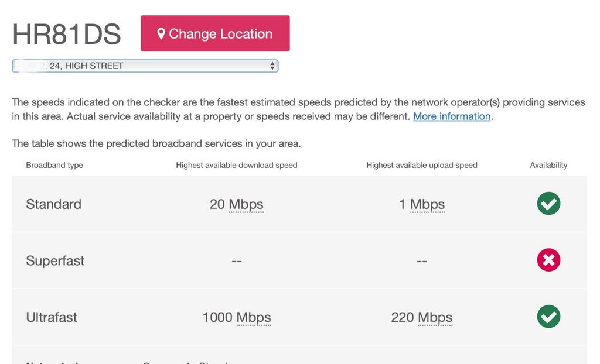
Task: Click the green Standard availability checkmark
Action: click(x=548, y=204)
